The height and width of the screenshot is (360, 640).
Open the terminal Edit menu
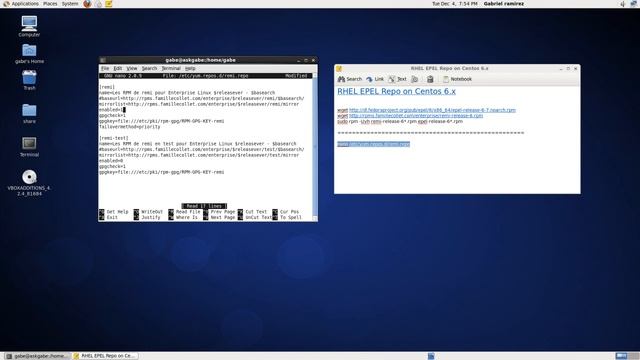click(x=118, y=69)
